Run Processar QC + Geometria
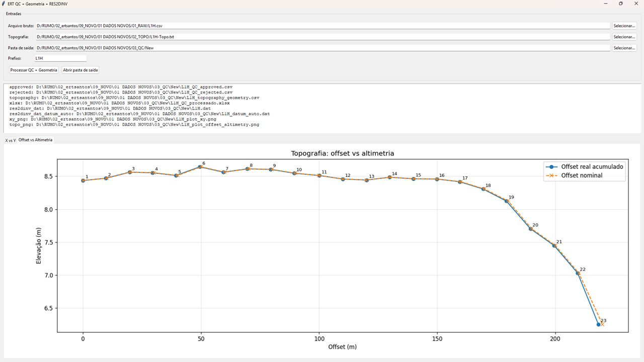Viewport: 644px width, 362px height. click(34, 70)
